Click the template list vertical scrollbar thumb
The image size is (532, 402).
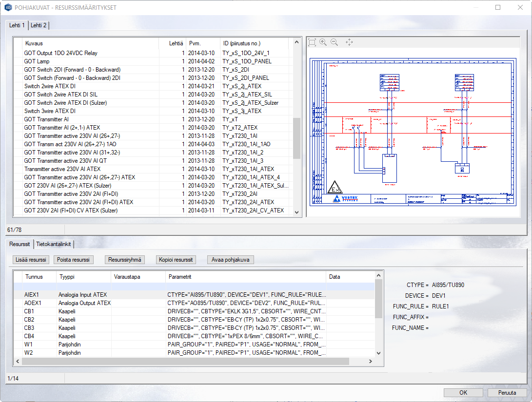coord(296,138)
